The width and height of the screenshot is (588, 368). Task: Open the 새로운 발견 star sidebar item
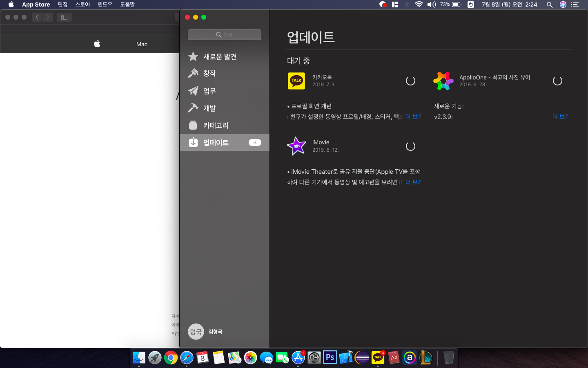220,57
